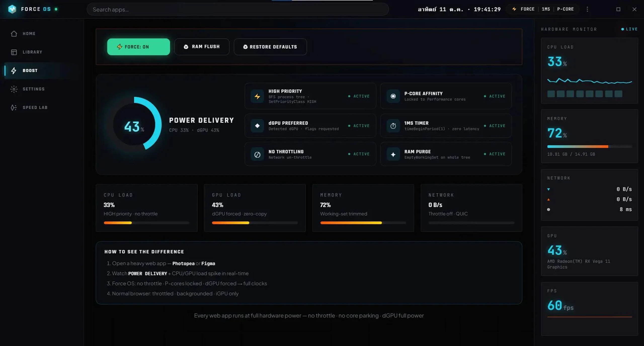Screen dimensions: 644x346
Task: Click the LIVE indicator in Hardware Monitor
Action: (x=629, y=29)
